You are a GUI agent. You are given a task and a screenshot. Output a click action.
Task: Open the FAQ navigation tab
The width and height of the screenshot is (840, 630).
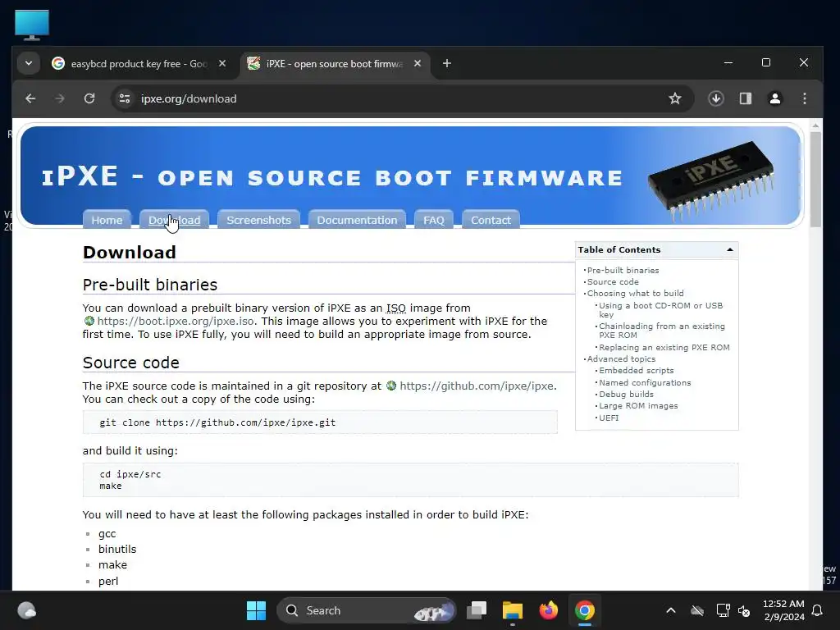433,220
